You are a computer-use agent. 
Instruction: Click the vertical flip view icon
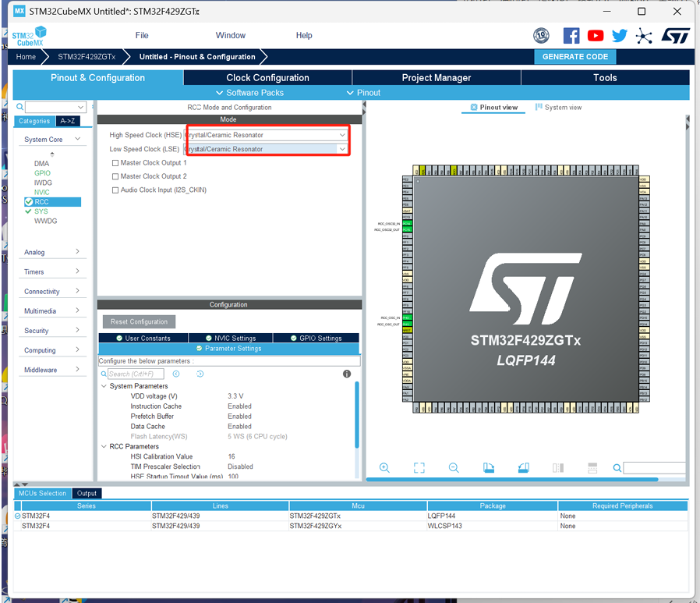tap(558, 468)
